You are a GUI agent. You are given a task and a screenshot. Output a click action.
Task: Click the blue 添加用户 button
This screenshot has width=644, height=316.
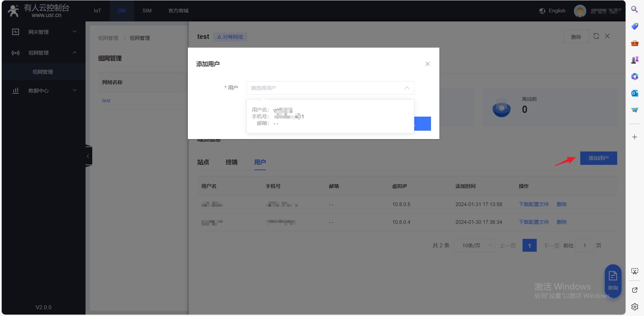point(598,158)
